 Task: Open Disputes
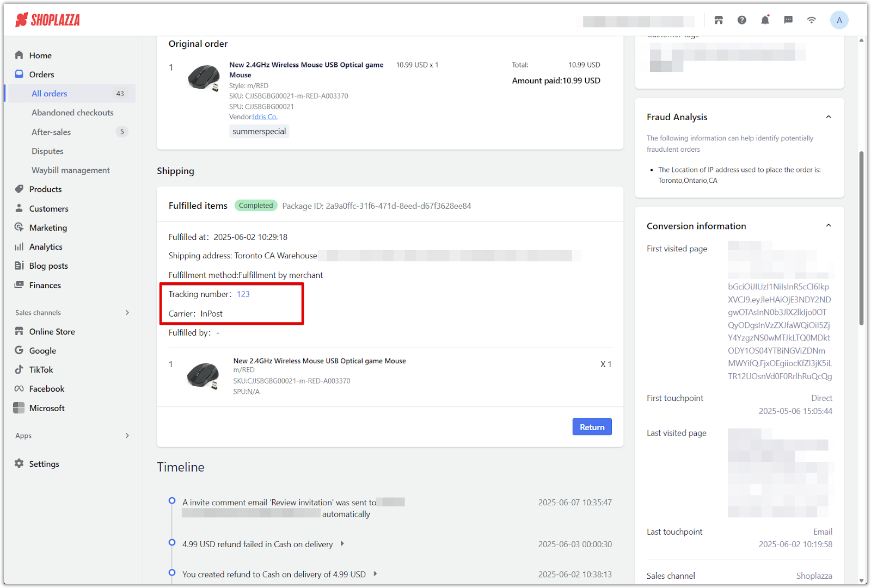pyautogui.click(x=47, y=151)
